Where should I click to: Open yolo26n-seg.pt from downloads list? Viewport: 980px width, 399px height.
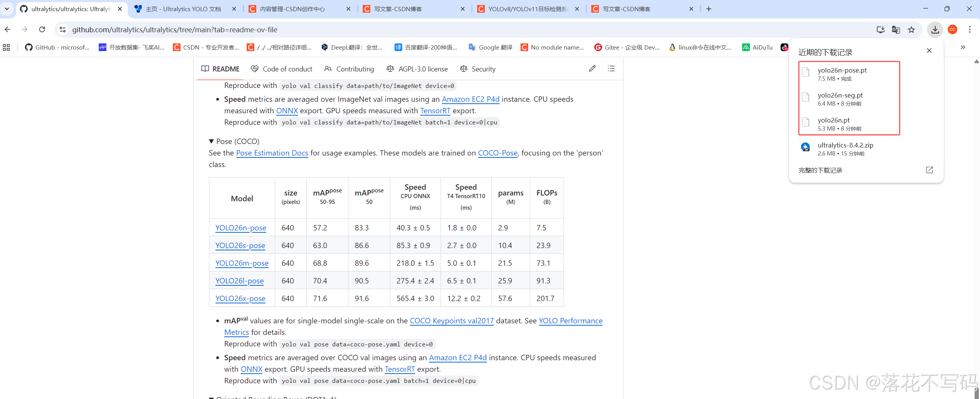pos(840,95)
